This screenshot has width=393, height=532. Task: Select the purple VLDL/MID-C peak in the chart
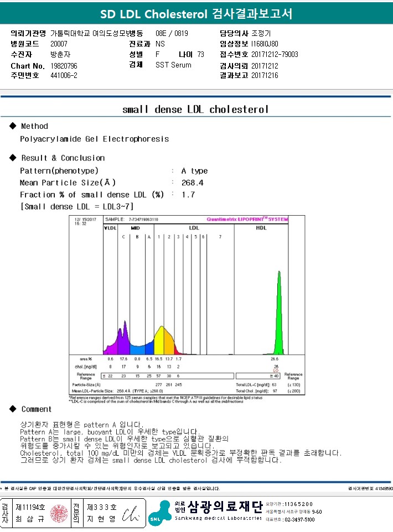(x=125, y=338)
